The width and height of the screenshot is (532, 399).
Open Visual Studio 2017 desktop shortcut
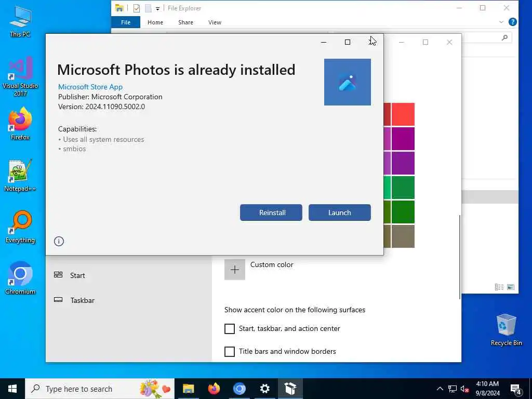[x=20, y=76]
